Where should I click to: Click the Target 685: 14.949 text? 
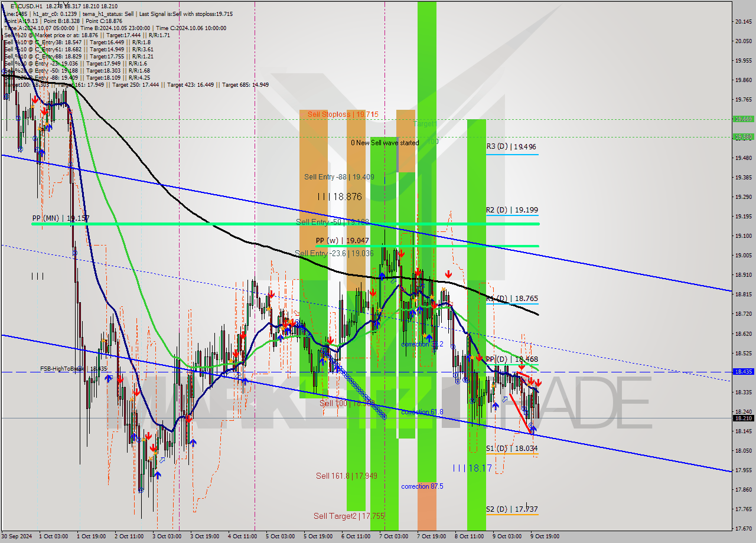[x=245, y=84]
